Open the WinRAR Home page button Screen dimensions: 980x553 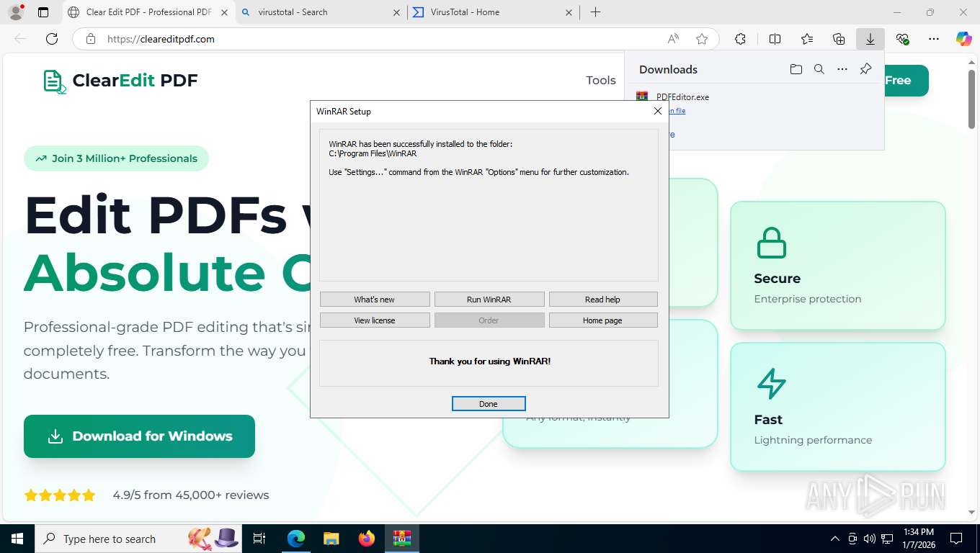point(603,320)
